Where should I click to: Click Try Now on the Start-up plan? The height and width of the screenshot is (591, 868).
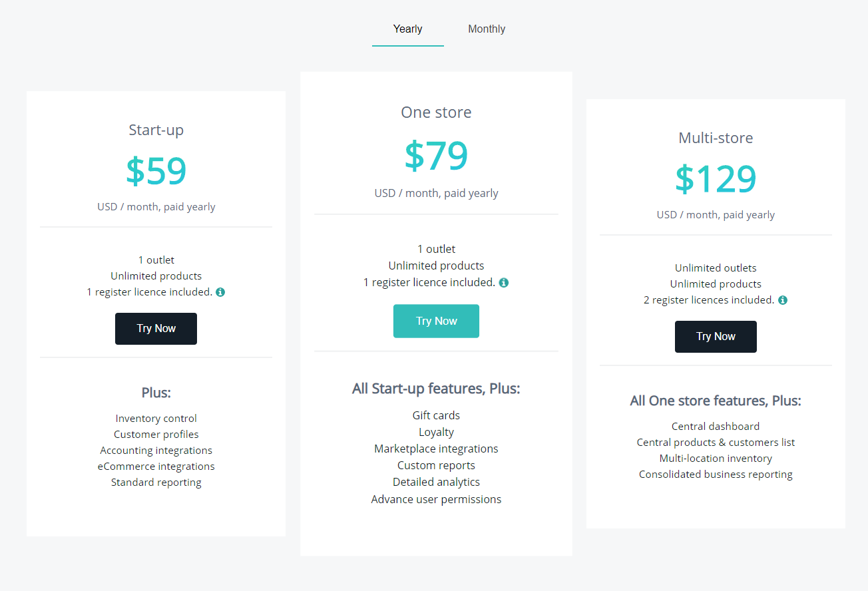pos(156,328)
